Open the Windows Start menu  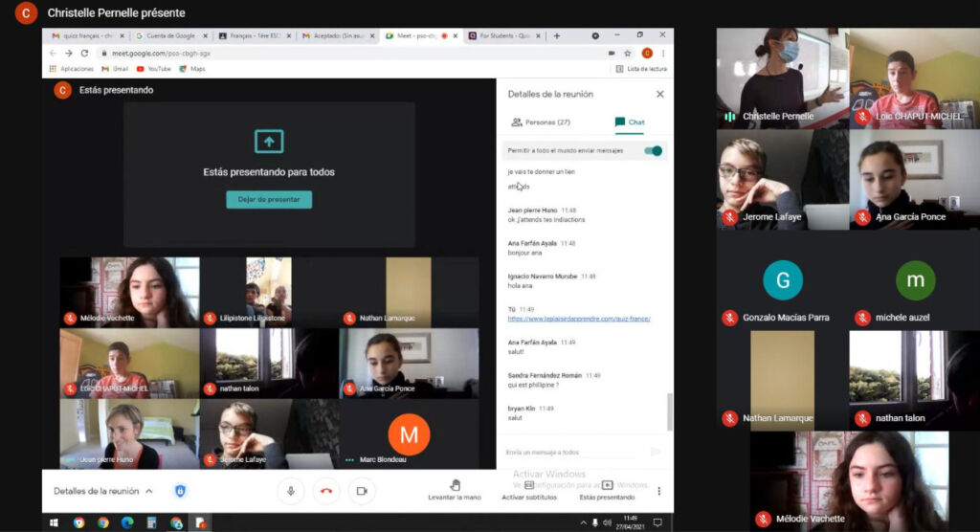[54, 522]
